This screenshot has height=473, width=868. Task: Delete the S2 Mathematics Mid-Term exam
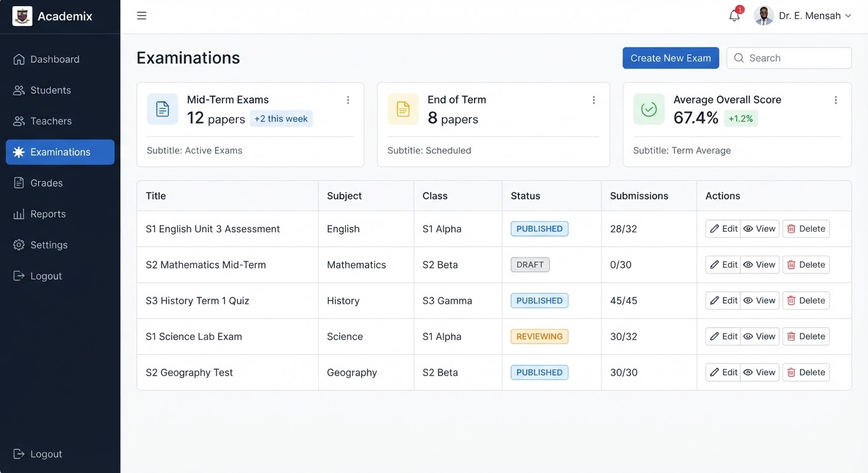click(x=806, y=265)
